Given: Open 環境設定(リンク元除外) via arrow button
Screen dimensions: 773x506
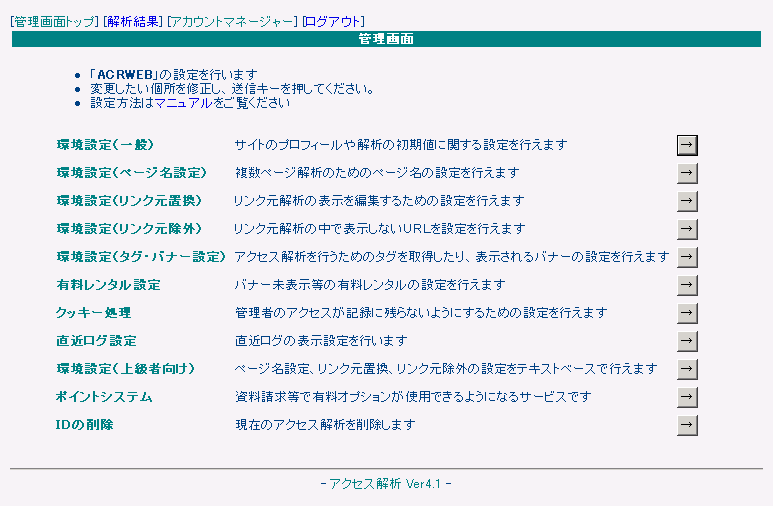Looking at the screenshot, I should (x=687, y=229).
